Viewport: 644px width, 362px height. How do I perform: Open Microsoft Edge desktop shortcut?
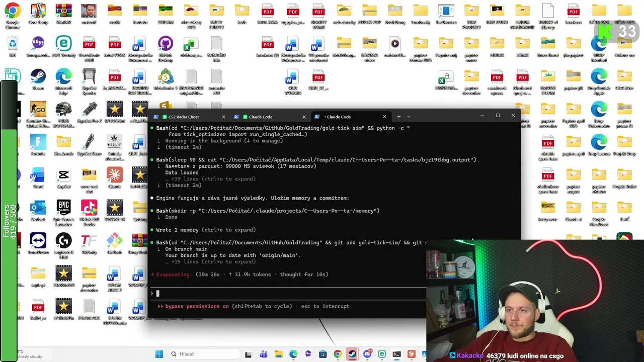[64, 81]
